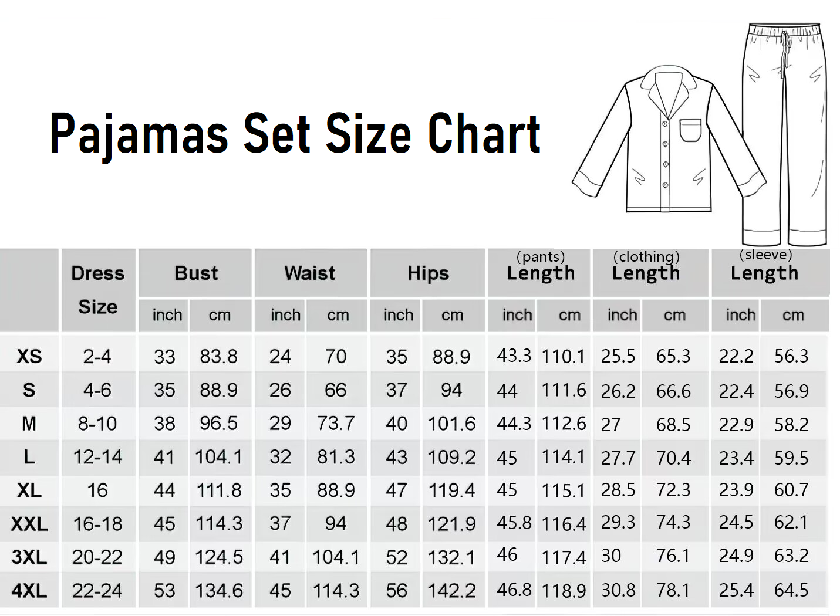This screenshot has height=616, width=840.
Task: Select the XXL row label
Action: (x=29, y=523)
